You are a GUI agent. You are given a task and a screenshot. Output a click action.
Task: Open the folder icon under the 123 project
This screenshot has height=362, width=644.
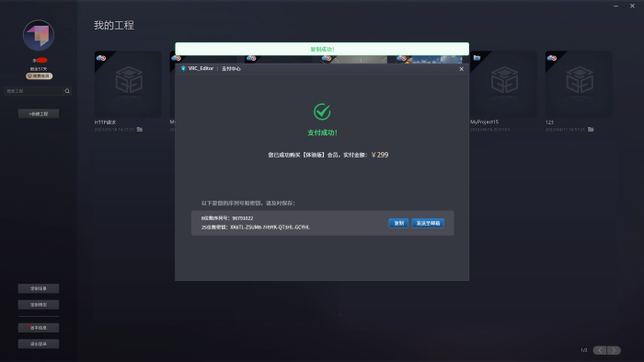click(x=591, y=129)
